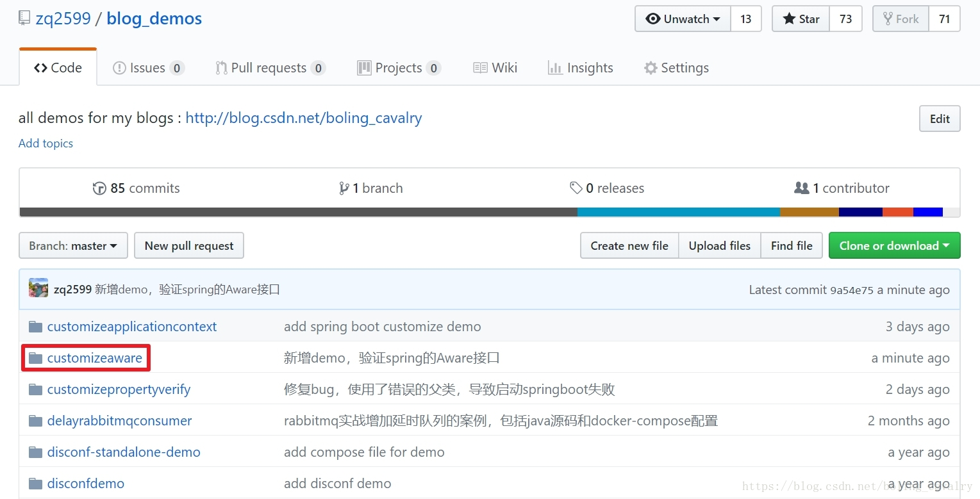Viewport: 980px width, 499px height.
Task: Click "2 months ago" timestamp text
Action: 909,421
